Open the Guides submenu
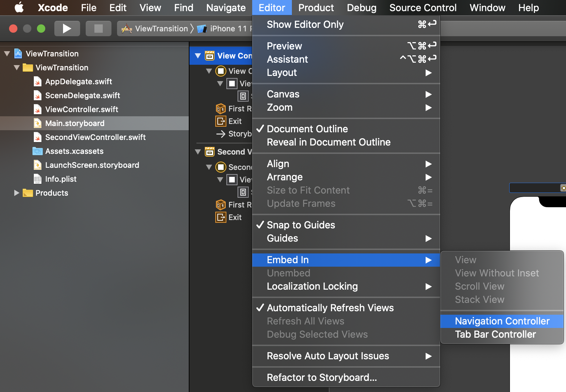 (346, 238)
